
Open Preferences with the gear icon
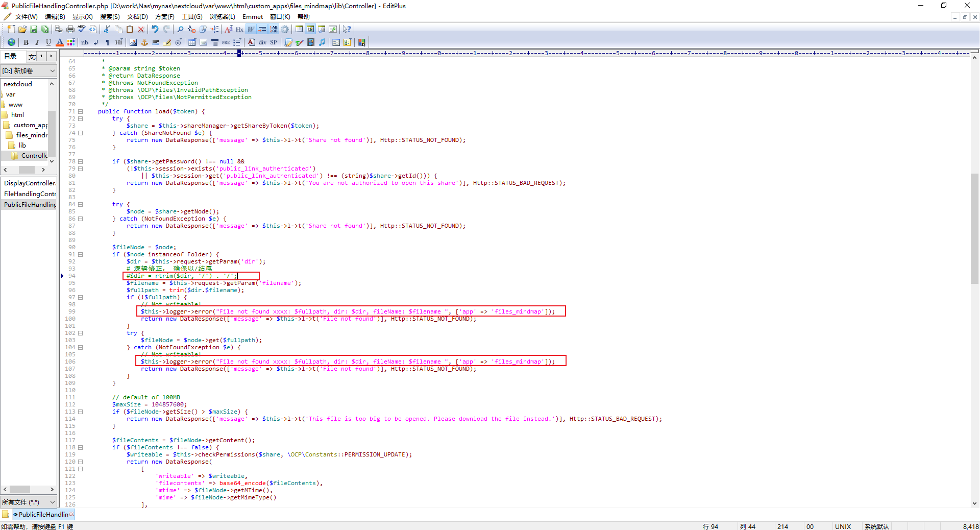tap(285, 29)
